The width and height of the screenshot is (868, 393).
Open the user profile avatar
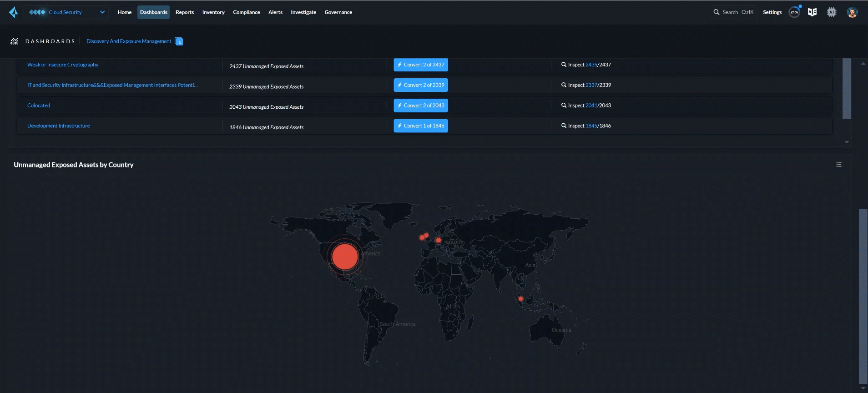pos(852,12)
